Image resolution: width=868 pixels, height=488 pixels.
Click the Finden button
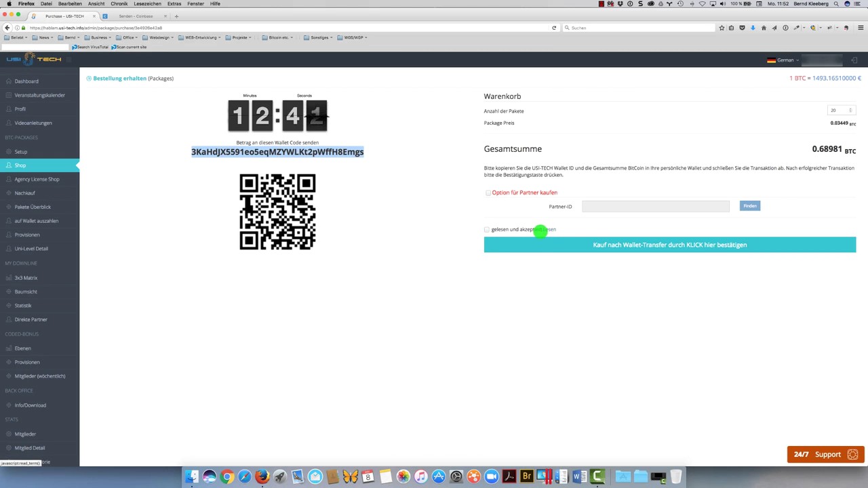749,206
